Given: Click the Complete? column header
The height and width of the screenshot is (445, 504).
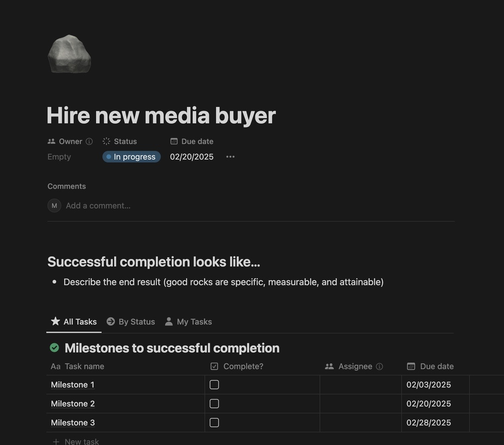Looking at the screenshot, I should [237, 366].
